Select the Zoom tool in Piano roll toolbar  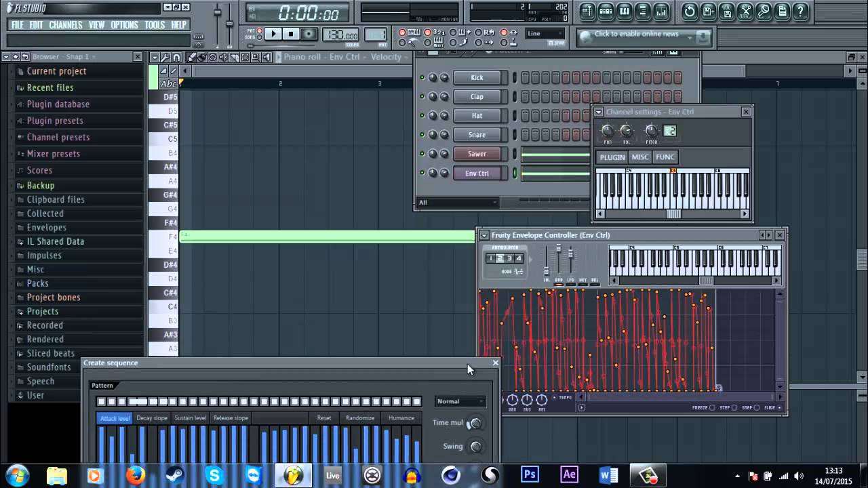[x=256, y=57]
